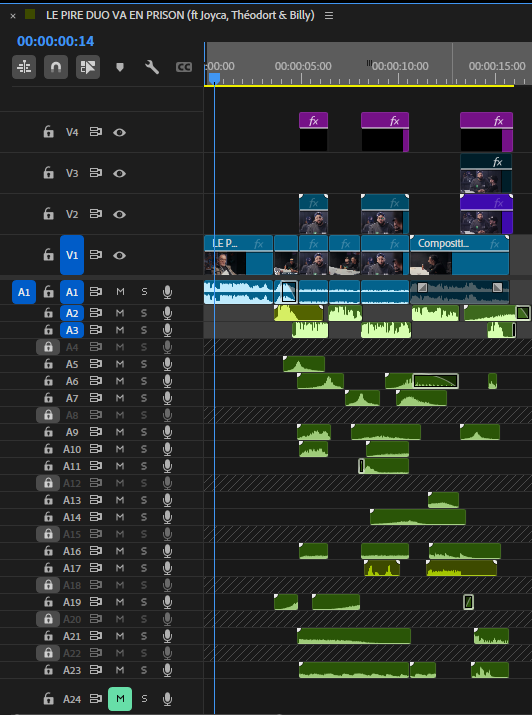This screenshot has width=532, height=715.
Task: Toggle A3 track targeting
Action: click(72, 330)
